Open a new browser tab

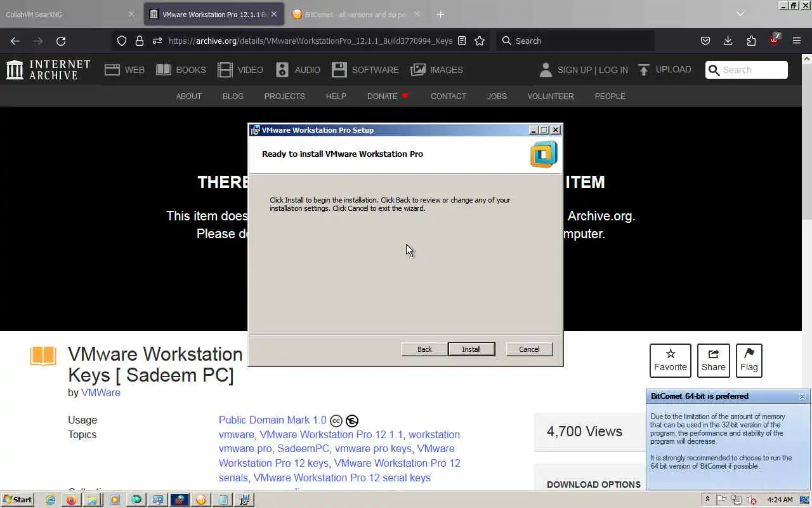click(440, 14)
